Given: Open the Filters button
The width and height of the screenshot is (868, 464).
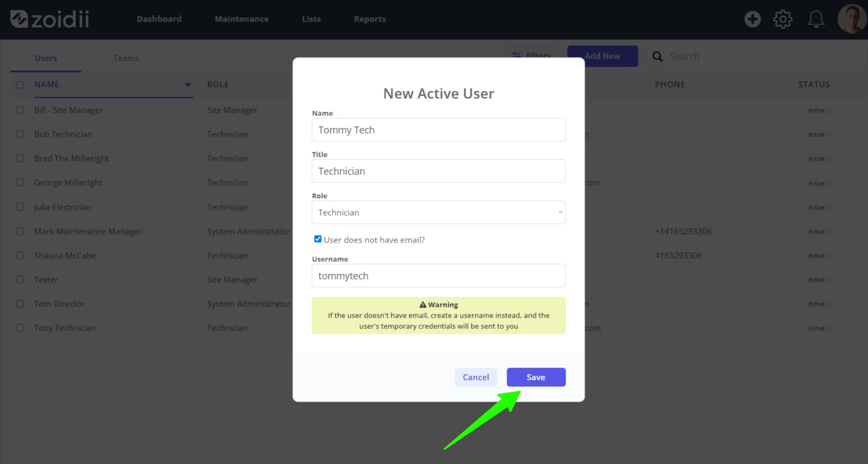Looking at the screenshot, I should [531, 56].
